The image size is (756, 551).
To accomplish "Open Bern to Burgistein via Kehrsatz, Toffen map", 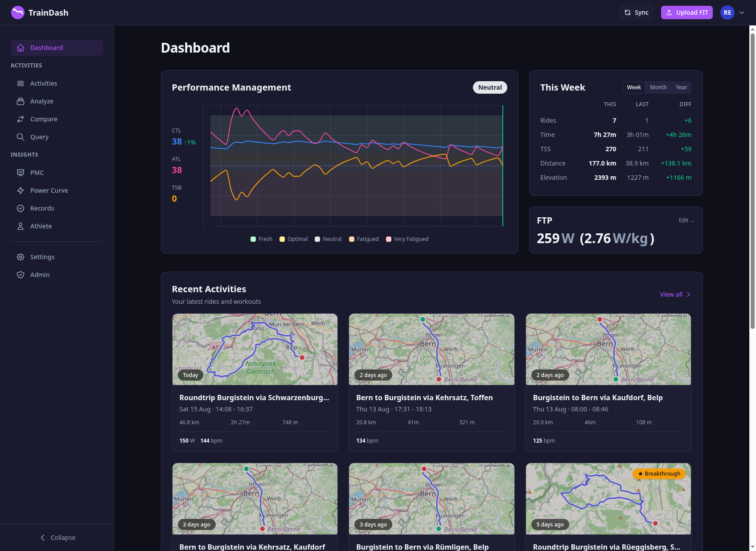I will (431, 349).
